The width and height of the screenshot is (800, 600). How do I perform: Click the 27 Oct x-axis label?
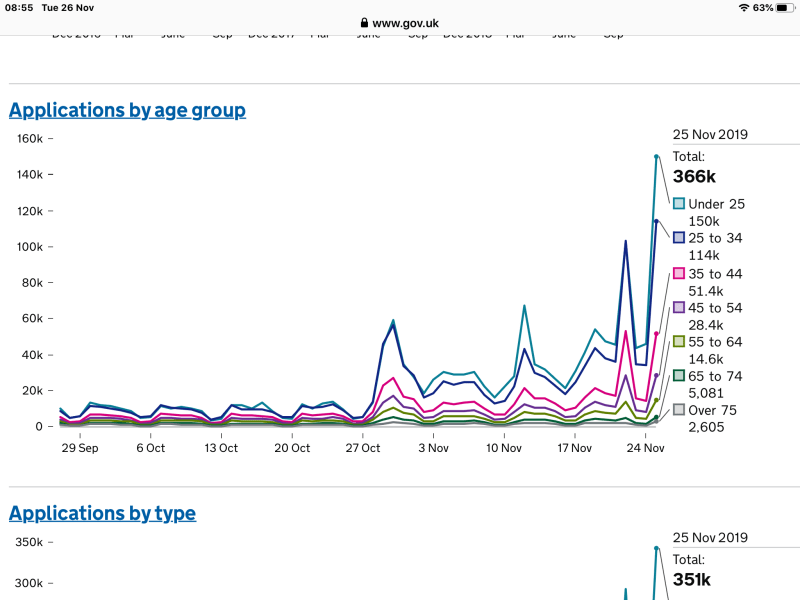[x=363, y=449]
